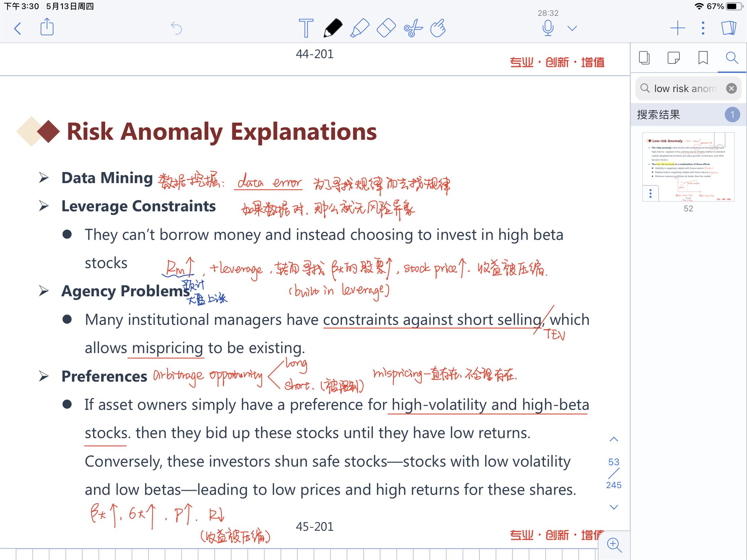This screenshot has width=747, height=560.
Task: Clear the search field text
Action: tap(731, 88)
